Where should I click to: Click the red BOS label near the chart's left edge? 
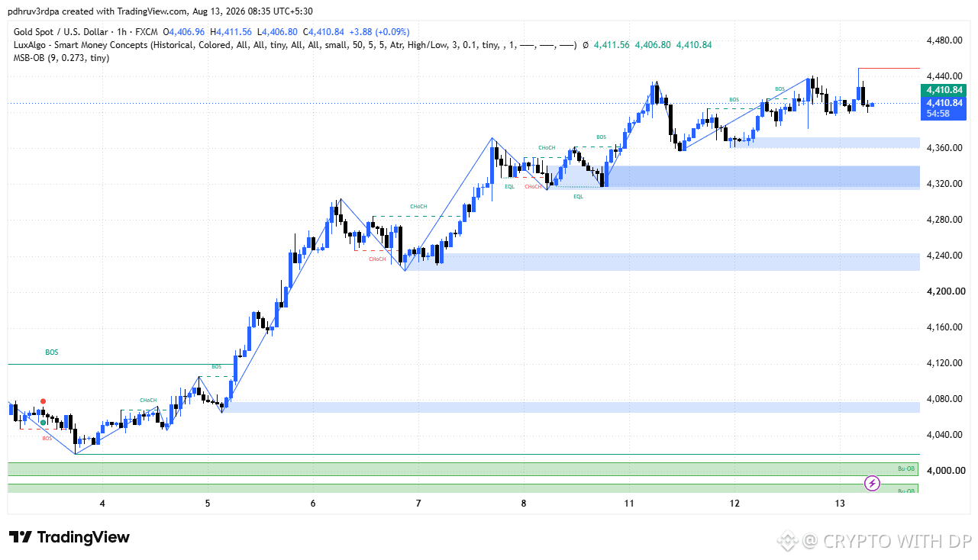47,439
